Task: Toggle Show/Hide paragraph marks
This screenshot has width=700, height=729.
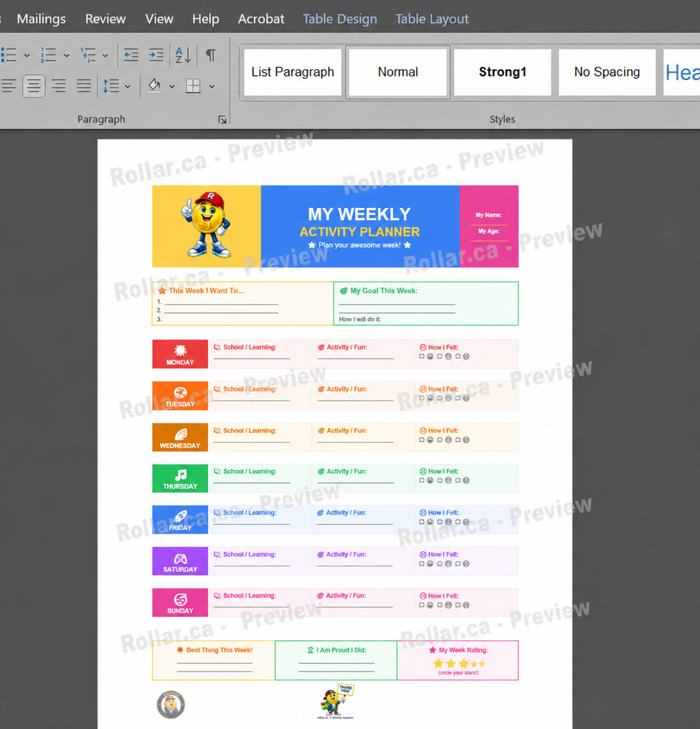Action: point(211,55)
